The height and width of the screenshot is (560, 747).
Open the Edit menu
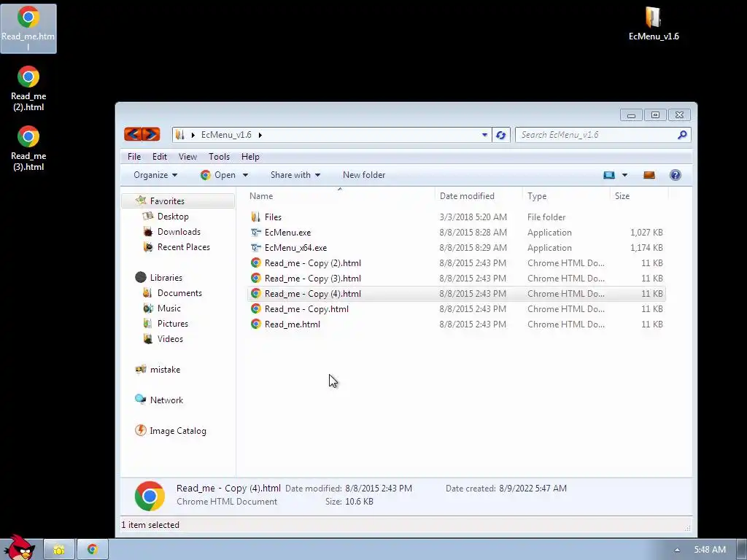coord(160,157)
